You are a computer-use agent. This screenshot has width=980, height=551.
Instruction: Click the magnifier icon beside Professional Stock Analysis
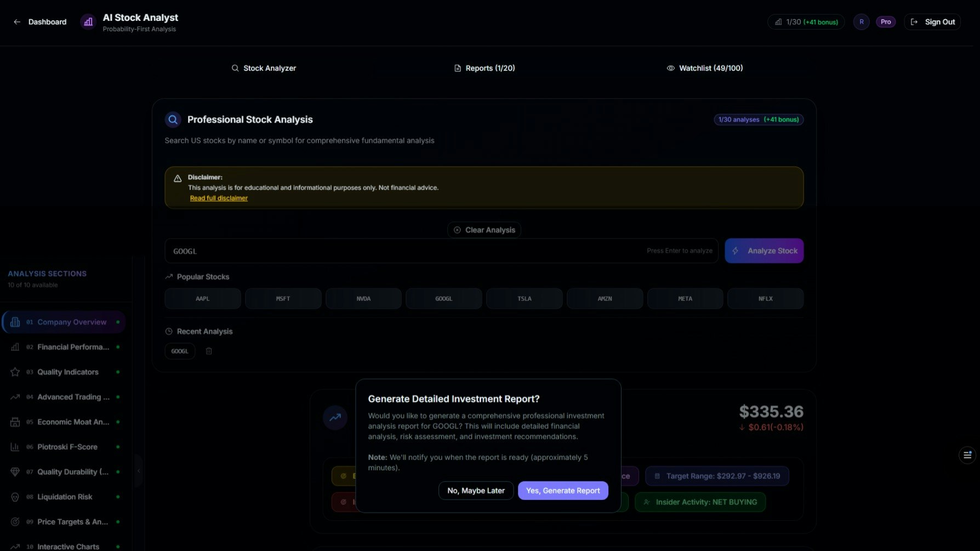point(173,120)
